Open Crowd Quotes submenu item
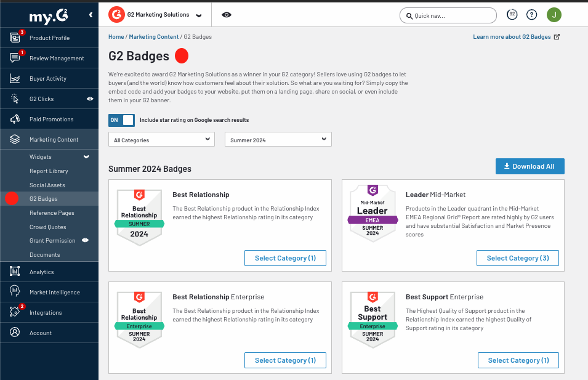 click(47, 227)
